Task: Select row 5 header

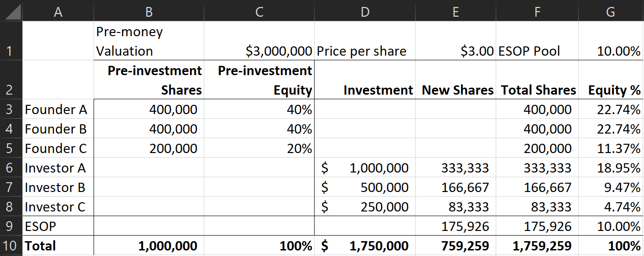Action: pos(11,148)
